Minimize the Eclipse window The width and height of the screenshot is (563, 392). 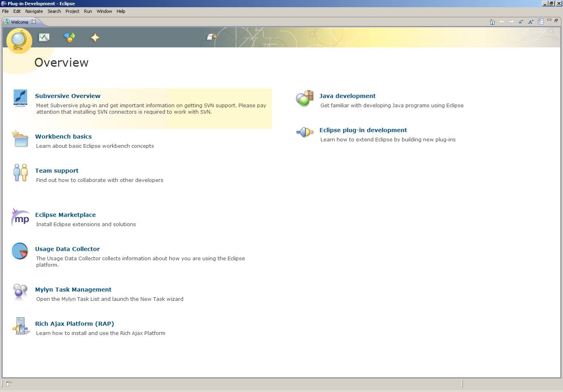(545, 3)
